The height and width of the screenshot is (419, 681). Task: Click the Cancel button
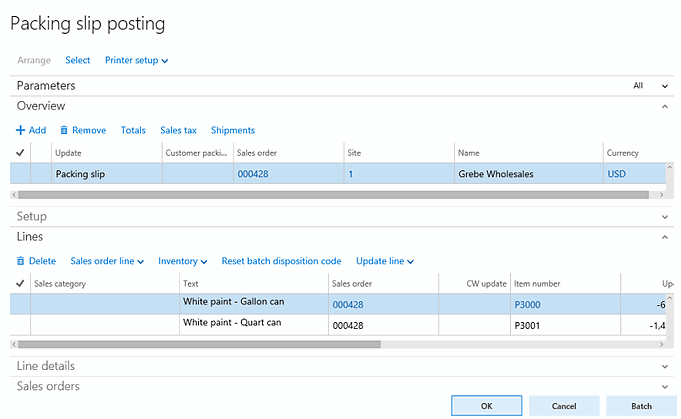564,406
